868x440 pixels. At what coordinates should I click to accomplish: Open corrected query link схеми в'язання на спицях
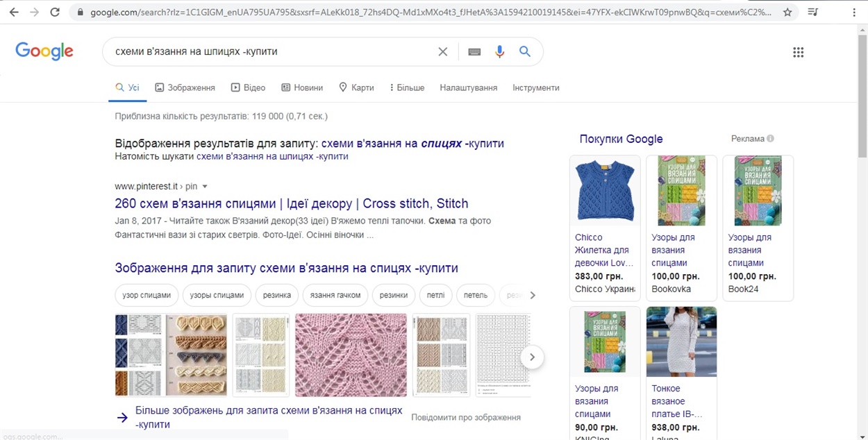point(412,144)
